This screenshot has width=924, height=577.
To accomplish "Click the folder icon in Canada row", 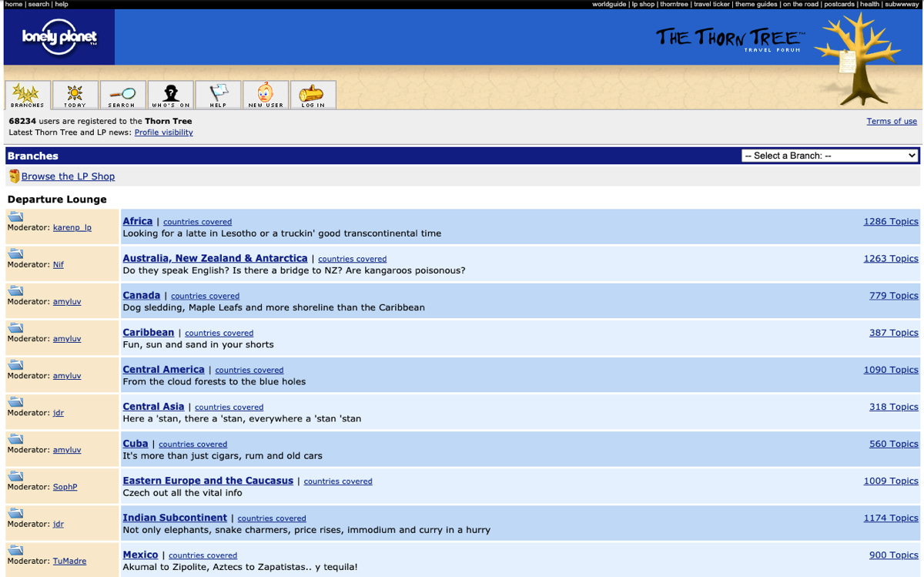I will pyautogui.click(x=15, y=290).
